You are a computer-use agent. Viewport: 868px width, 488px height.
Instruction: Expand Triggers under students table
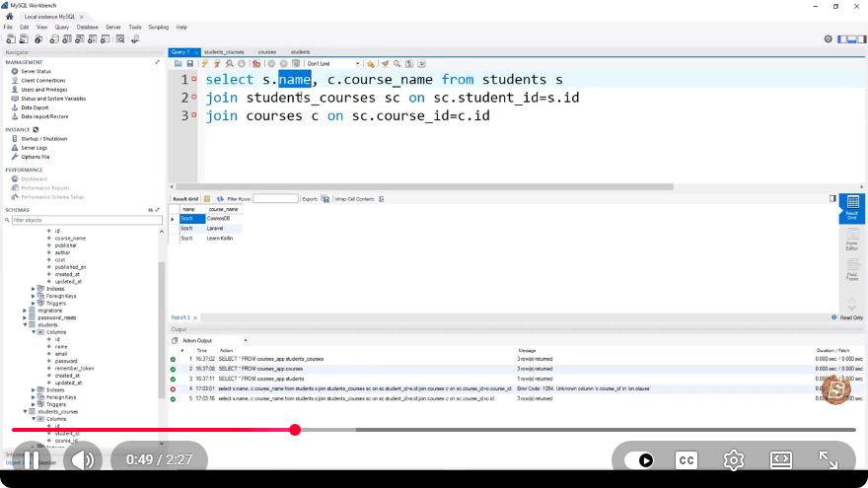coord(34,404)
